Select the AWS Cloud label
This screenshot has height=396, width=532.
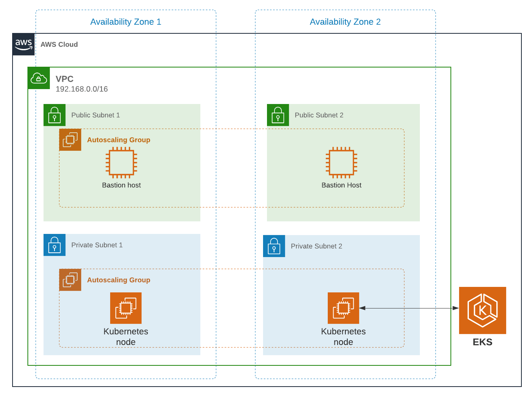click(59, 44)
